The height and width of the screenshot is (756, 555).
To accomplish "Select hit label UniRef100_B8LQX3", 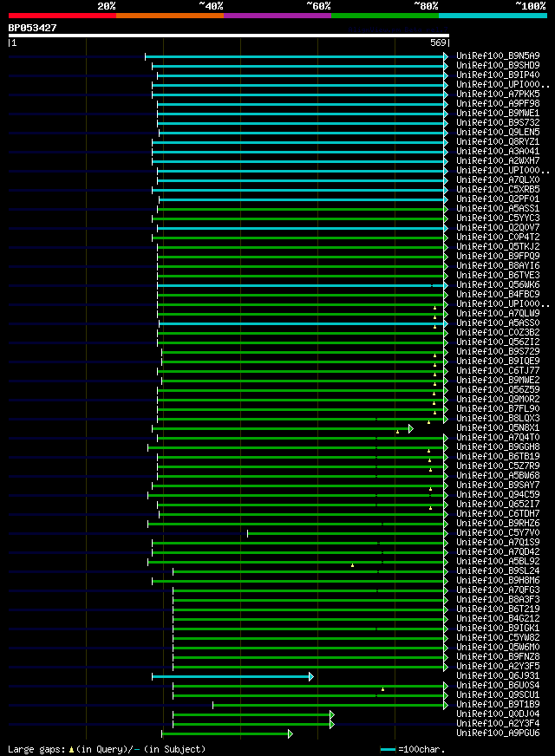I will coord(498,419).
